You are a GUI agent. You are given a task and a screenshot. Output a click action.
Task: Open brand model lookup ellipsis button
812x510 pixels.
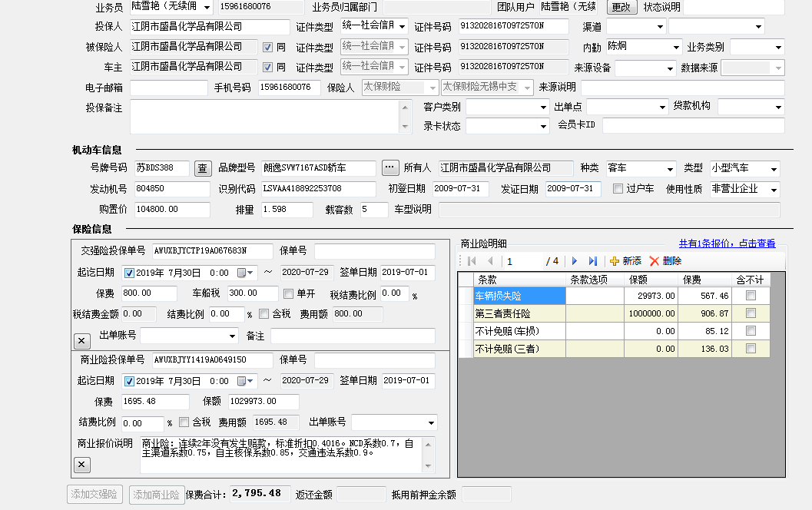pos(390,167)
